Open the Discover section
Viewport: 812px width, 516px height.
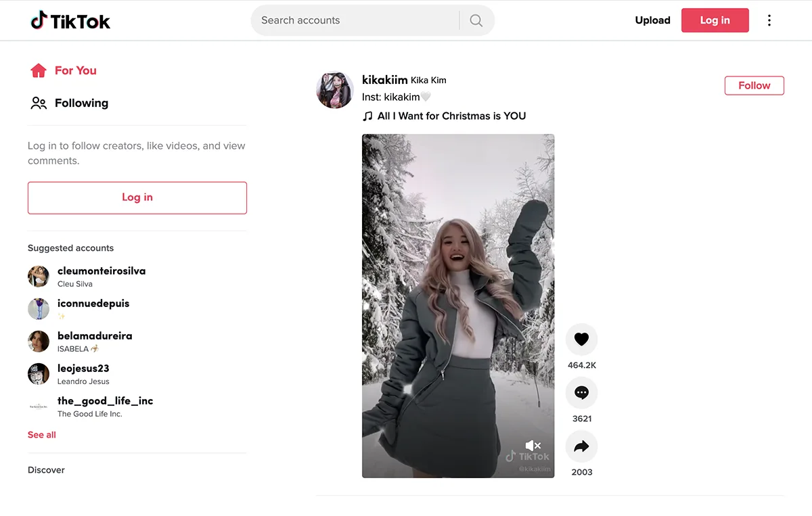46,469
